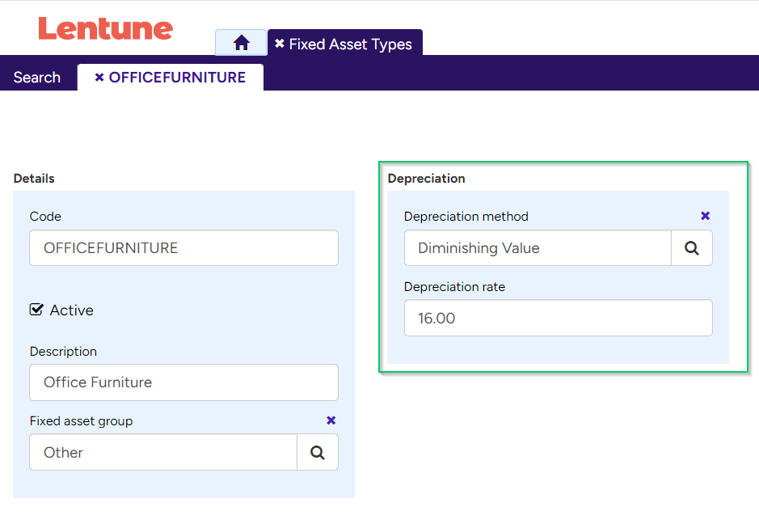The image size is (759, 532).
Task: Click the Depreciation section heading
Action: [x=427, y=179]
